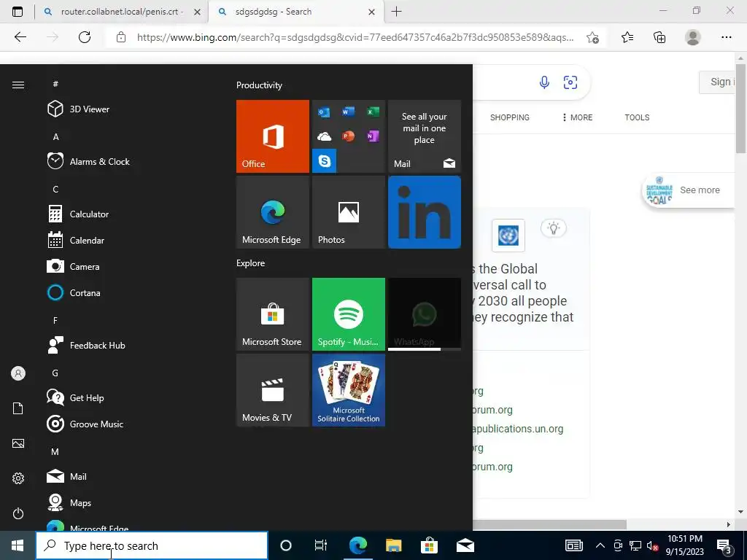Refresh the Bing page
Viewport: 747px width, 560px height.
click(x=85, y=37)
